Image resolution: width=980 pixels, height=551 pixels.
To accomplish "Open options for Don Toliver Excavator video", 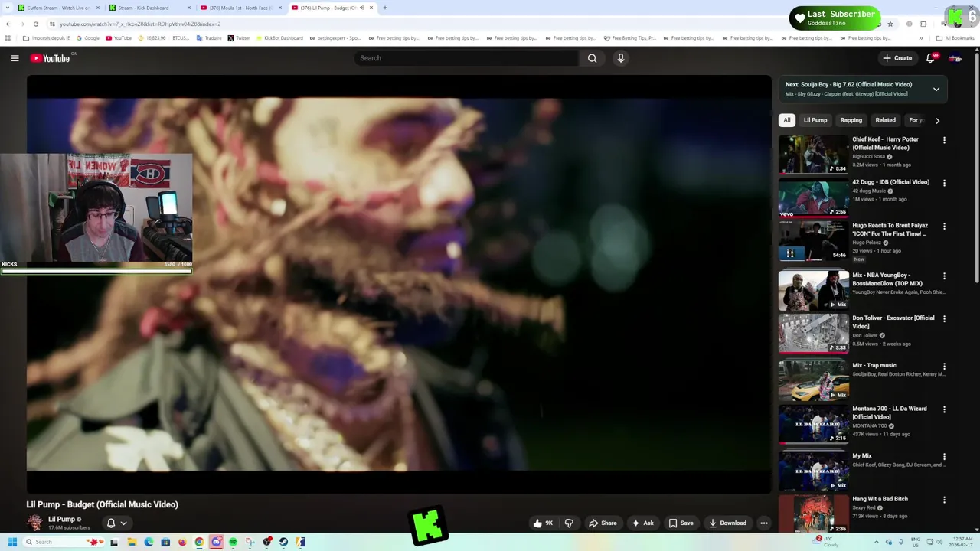I will click(x=944, y=319).
